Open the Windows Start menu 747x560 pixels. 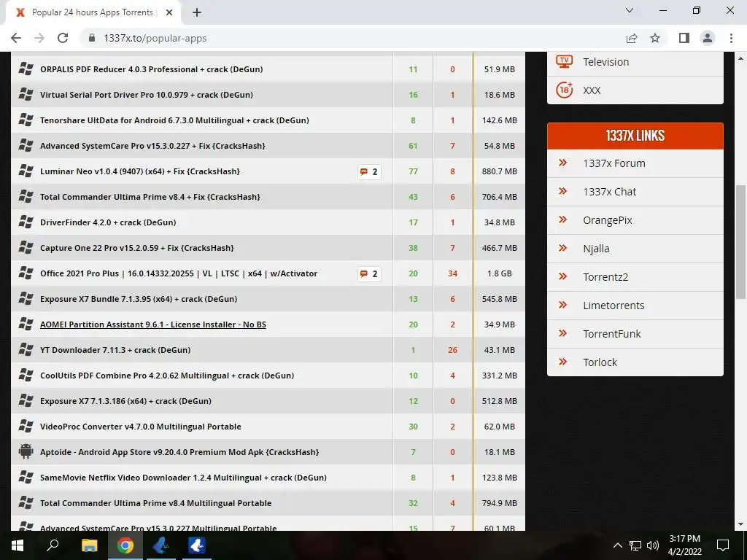click(x=18, y=545)
